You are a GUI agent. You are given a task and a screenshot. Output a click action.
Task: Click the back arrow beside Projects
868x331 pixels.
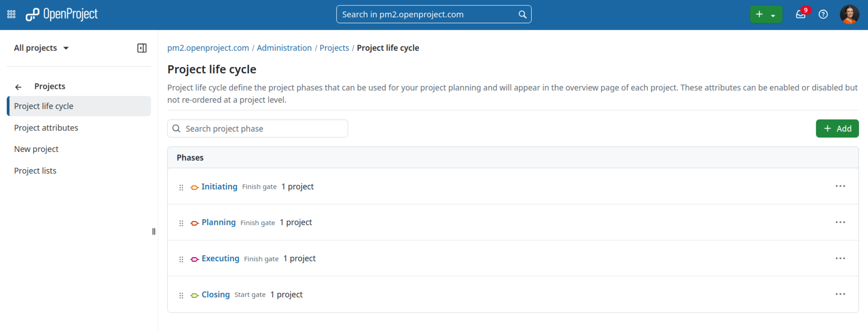(x=18, y=87)
